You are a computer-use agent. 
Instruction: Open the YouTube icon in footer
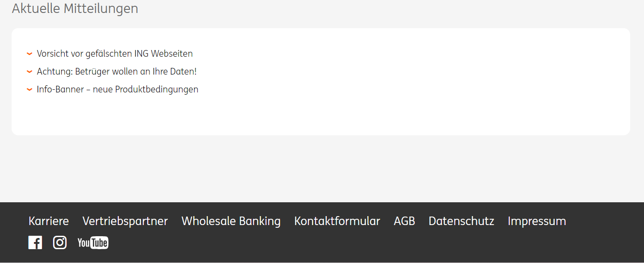pos(93,242)
